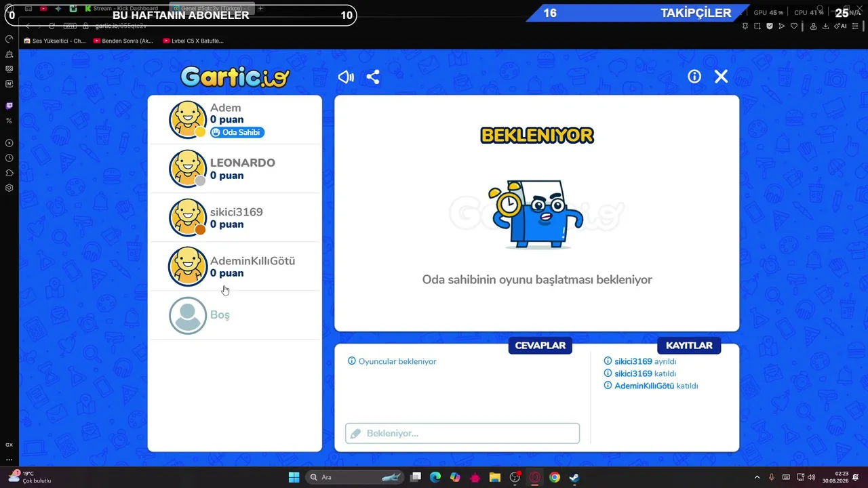
Task: Open browser downloads icon
Action: pos(826,26)
